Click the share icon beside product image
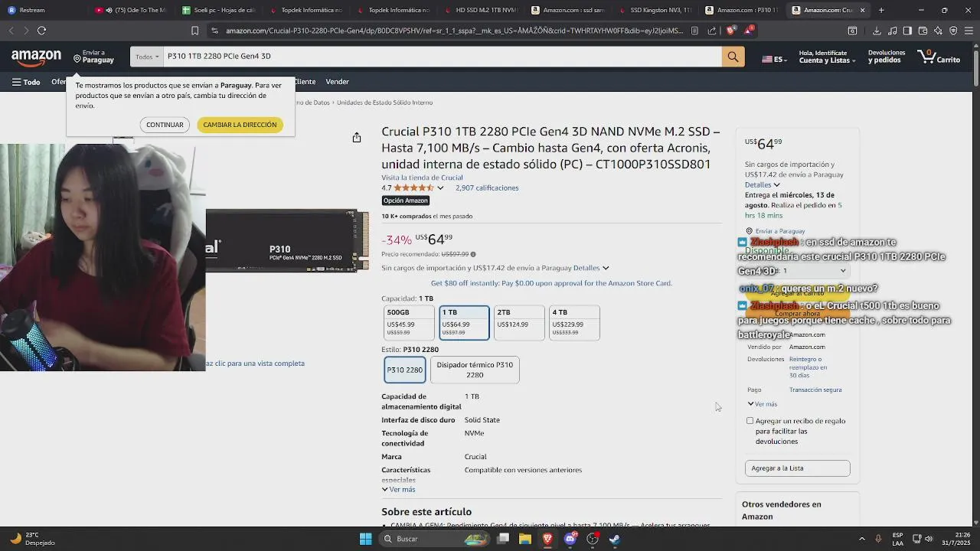980x551 pixels. (357, 138)
